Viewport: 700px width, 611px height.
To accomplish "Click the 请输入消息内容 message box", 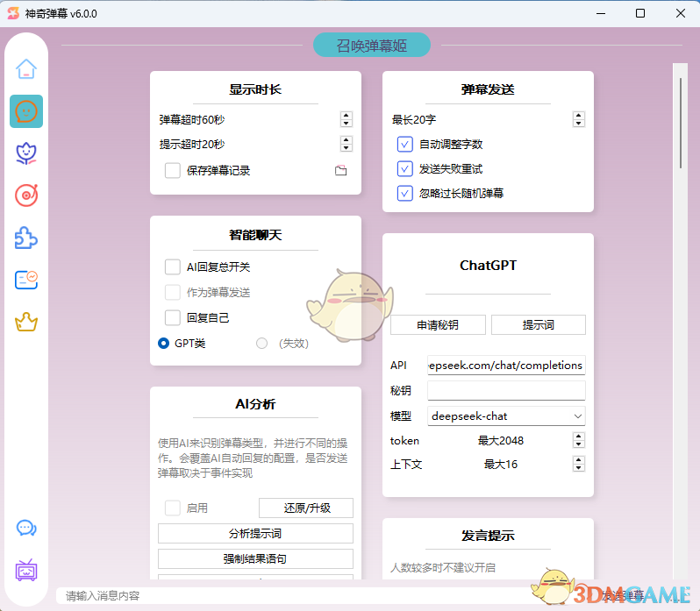I will (x=295, y=596).
